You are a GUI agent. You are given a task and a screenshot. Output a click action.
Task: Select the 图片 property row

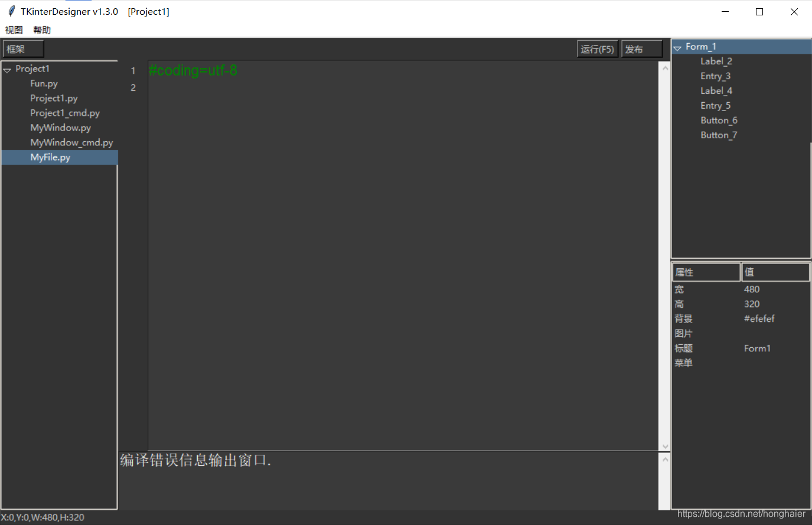click(x=741, y=334)
